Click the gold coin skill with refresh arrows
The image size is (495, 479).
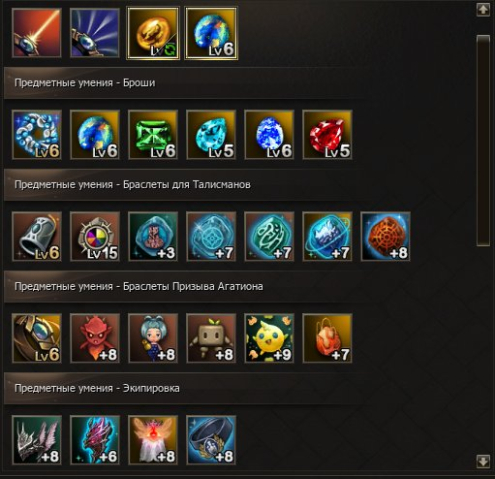point(153,33)
